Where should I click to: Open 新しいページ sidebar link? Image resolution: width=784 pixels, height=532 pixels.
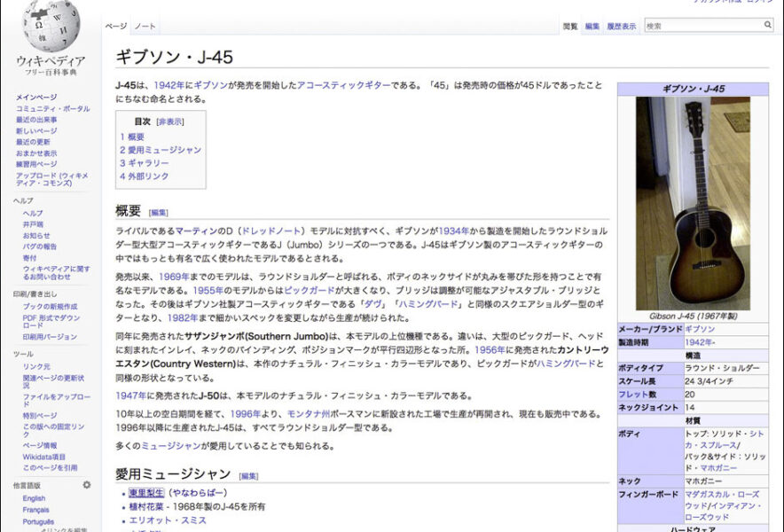tap(36, 130)
